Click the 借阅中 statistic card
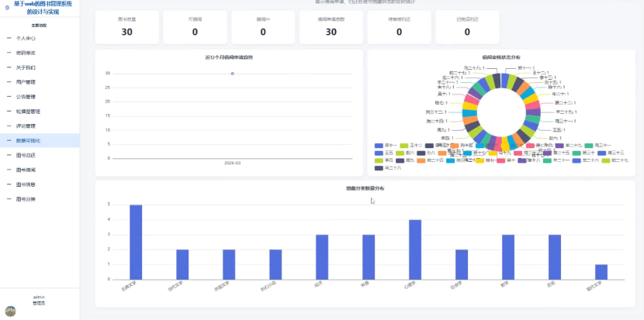The width and height of the screenshot is (644, 320). click(263, 27)
